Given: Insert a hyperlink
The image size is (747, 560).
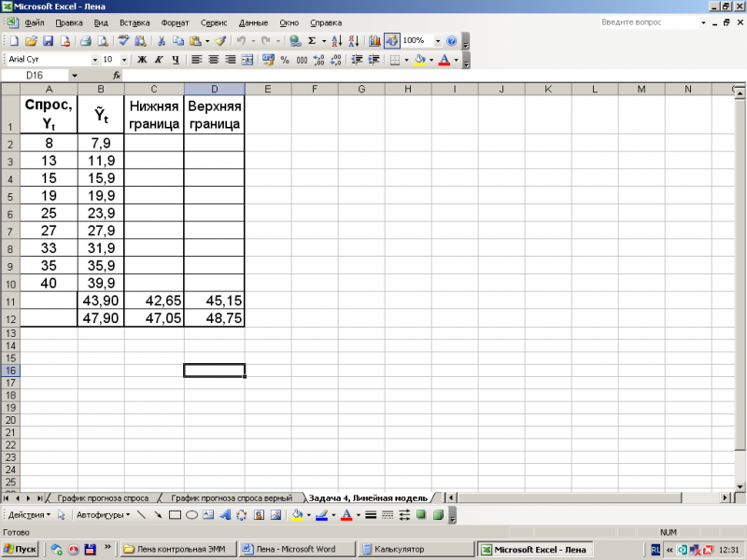Looking at the screenshot, I should 295,41.
